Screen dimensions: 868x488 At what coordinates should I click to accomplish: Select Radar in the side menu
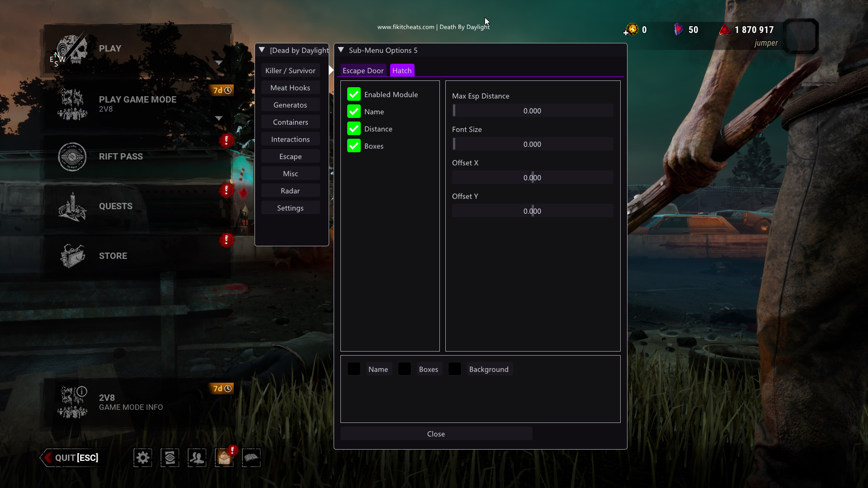pyautogui.click(x=290, y=191)
